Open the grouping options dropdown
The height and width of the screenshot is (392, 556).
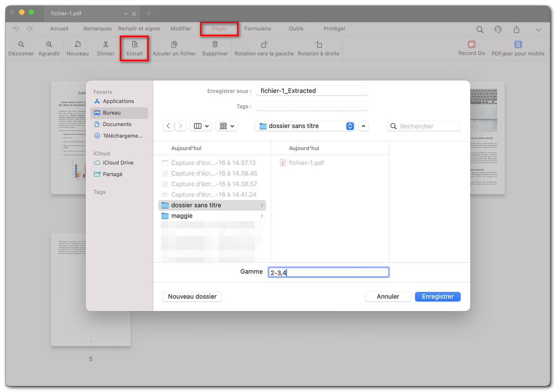(226, 126)
